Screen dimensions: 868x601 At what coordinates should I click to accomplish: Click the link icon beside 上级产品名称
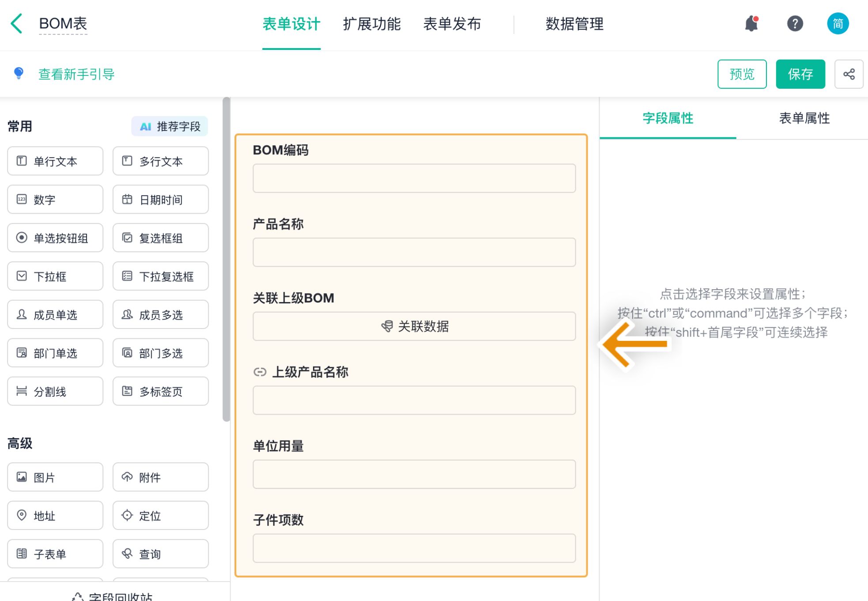pos(260,372)
